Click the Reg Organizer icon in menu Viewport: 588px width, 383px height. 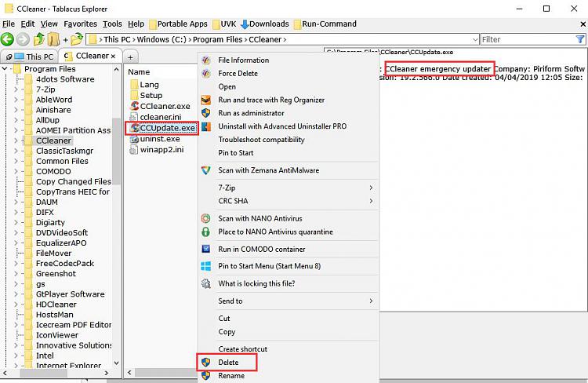point(206,100)
